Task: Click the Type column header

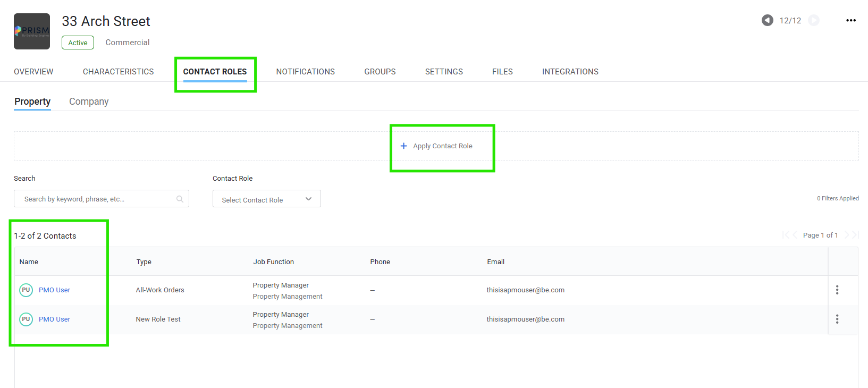Action: tap(144, 262)
